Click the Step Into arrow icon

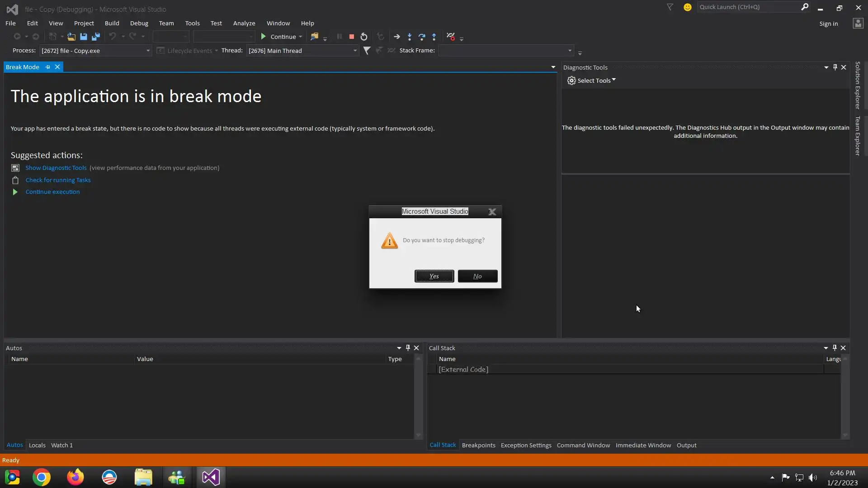click(410, 37)
